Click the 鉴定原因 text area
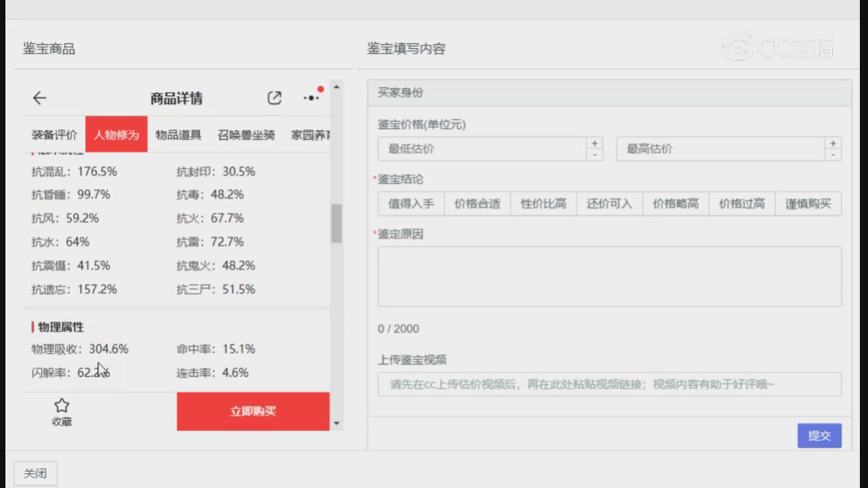Viewport: 868px width, 488px height. [610, 277]
